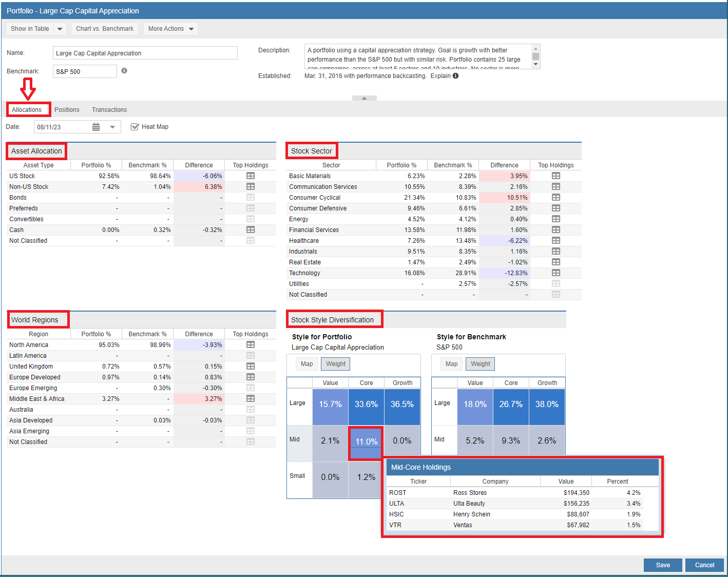
Task: Select Weight view for benchmark style
Action: 480,364
